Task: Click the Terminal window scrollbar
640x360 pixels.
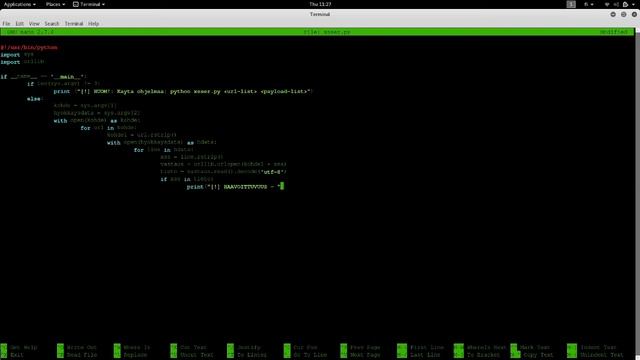Action: [x=638, y=192]
